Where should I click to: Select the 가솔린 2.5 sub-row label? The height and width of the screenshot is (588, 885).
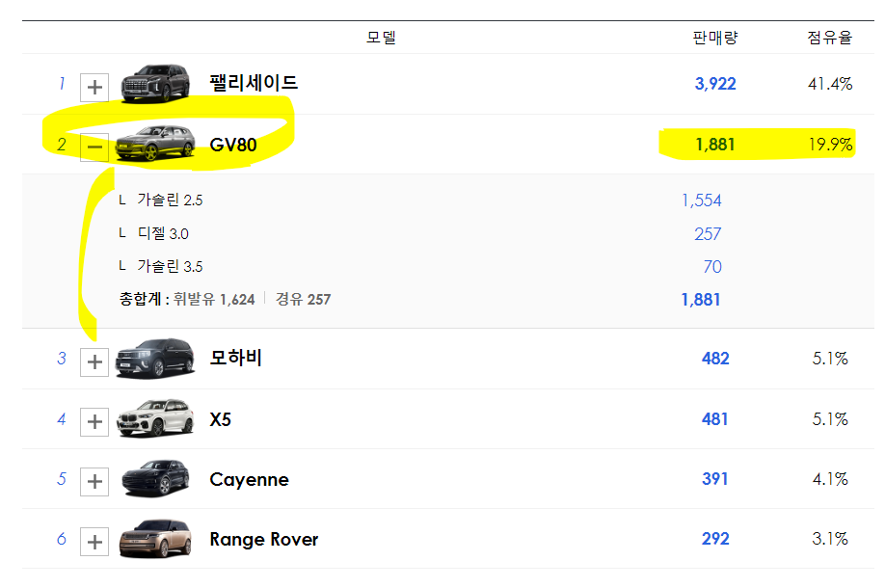(x=170, y=200)
